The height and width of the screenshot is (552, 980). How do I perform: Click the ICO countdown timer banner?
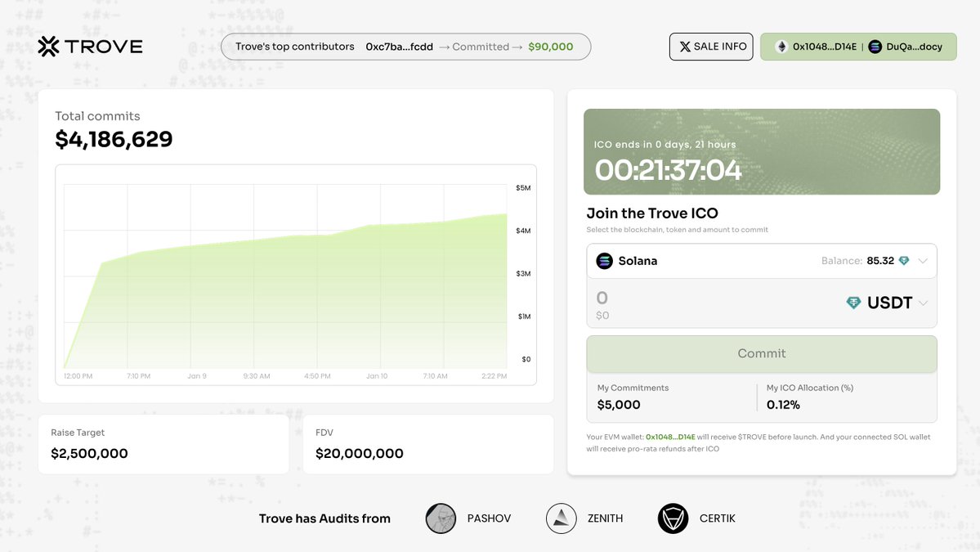coord(762,152)
